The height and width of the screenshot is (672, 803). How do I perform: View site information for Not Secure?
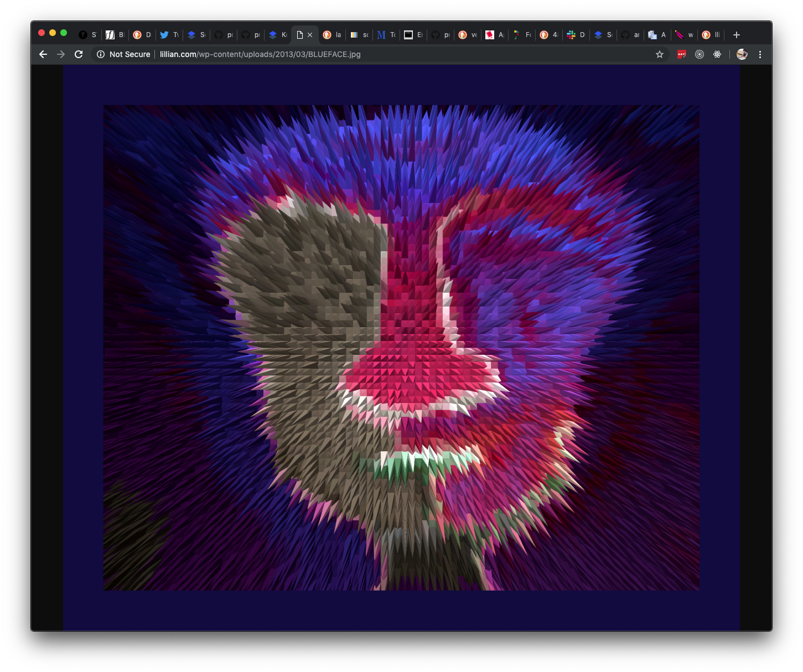[101, 54]
